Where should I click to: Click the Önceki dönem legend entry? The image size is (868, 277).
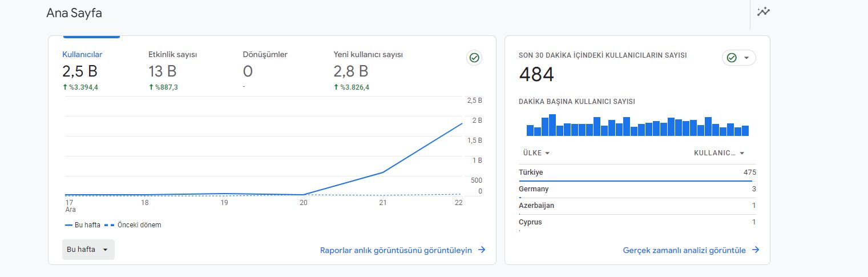pos(133,225)
